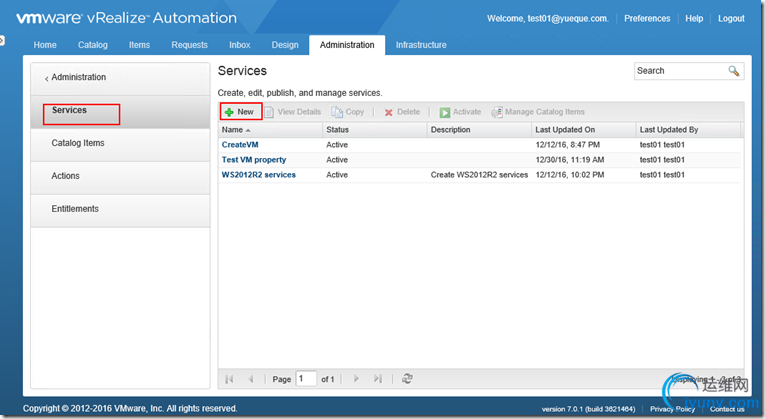Click the Activate button label
Viewport: 765px width, 419px height.
click(467, 112)
